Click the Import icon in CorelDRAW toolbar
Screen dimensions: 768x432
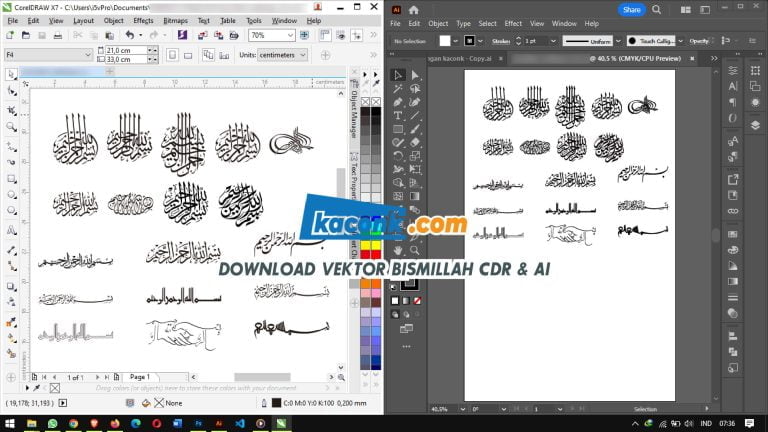[202, 35]
